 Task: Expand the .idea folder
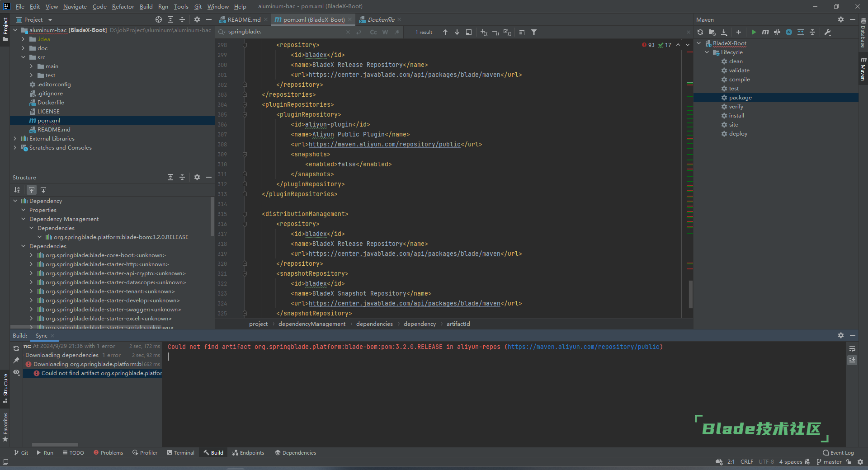[x=23, y=39]
